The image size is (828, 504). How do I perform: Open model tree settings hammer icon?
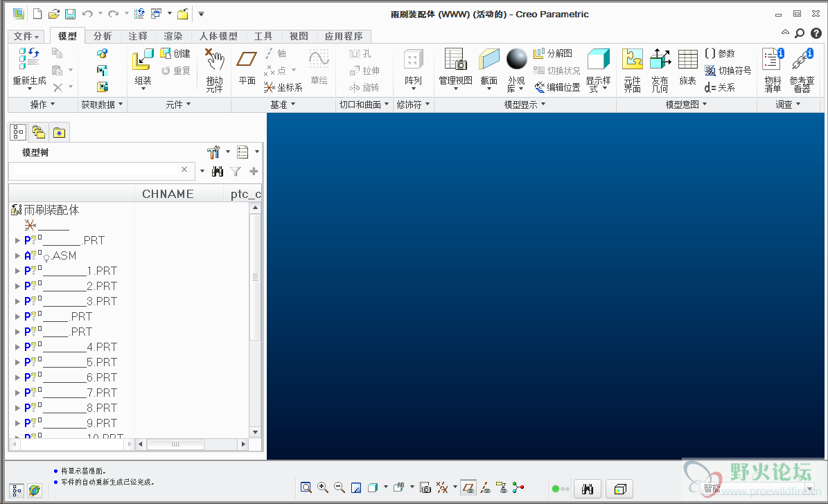tap(213, 152)
